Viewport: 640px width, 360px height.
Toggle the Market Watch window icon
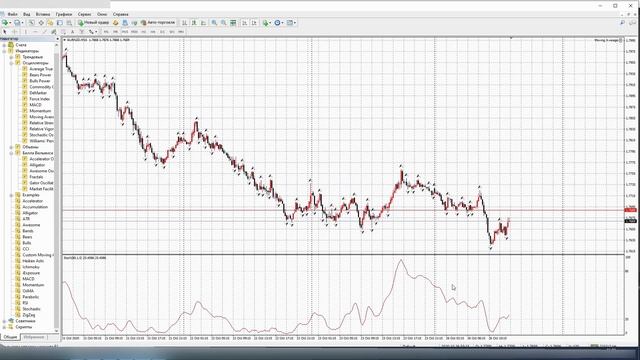(x=31, y=23)
